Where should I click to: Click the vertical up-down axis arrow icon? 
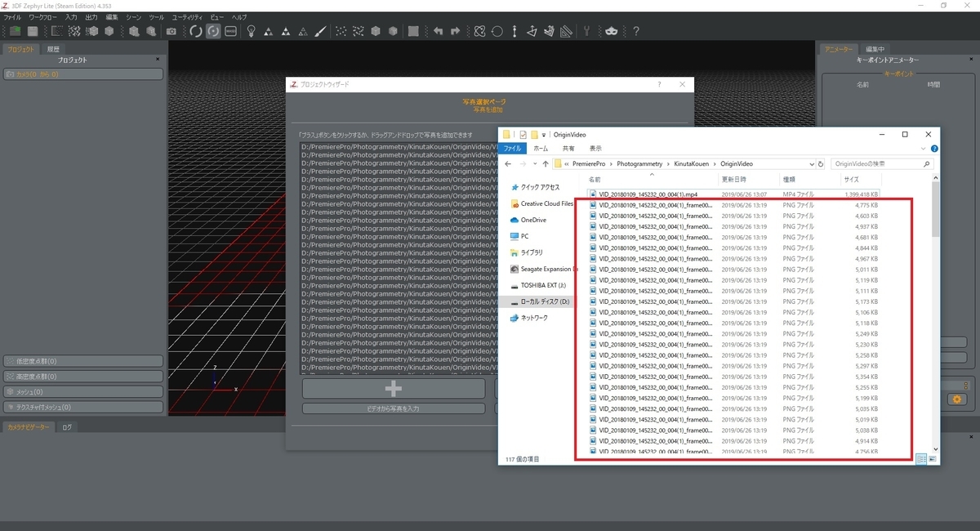pos(514,31)
